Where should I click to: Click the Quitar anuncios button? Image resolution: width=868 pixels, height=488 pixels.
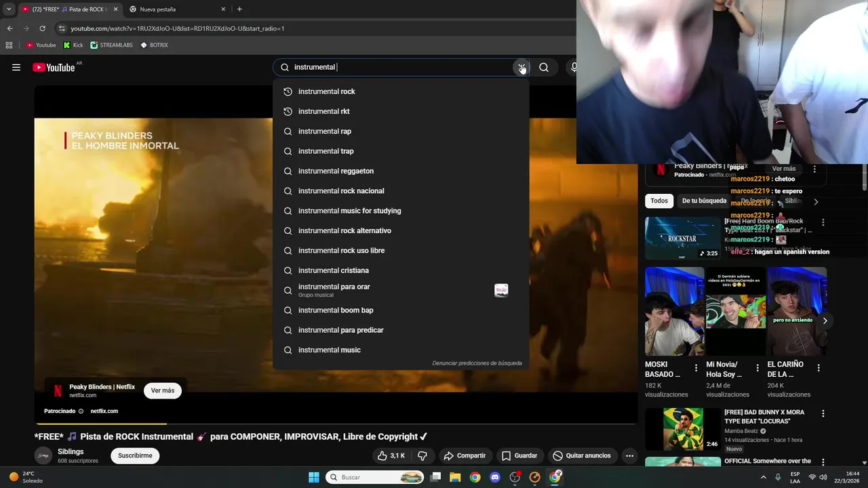pyautogui.click(x=582, y=455)
